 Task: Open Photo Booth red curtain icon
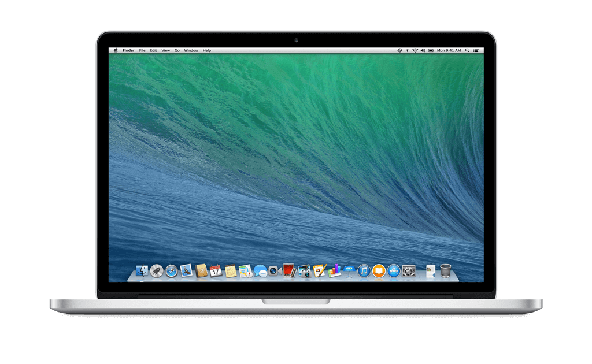[290, 271]
